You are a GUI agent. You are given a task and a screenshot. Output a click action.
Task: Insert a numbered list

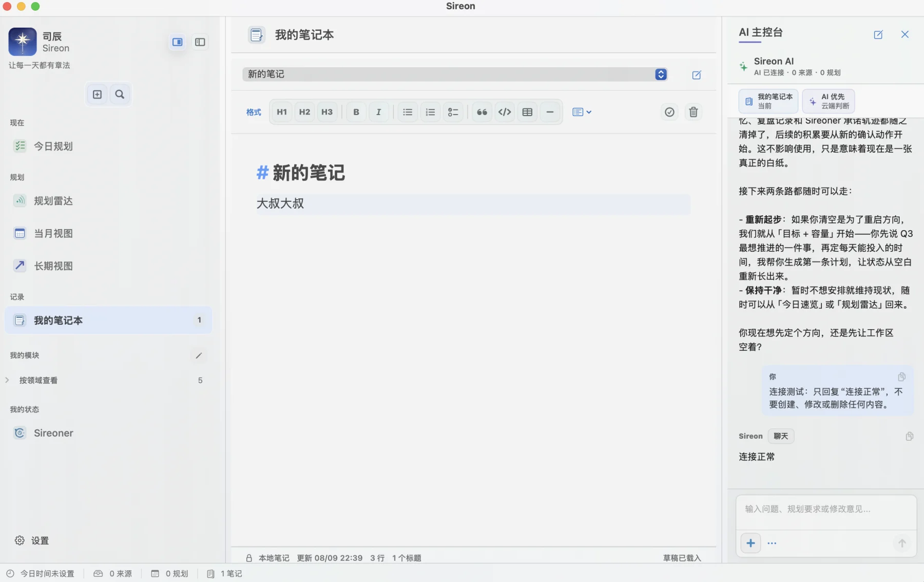(430, 112)
